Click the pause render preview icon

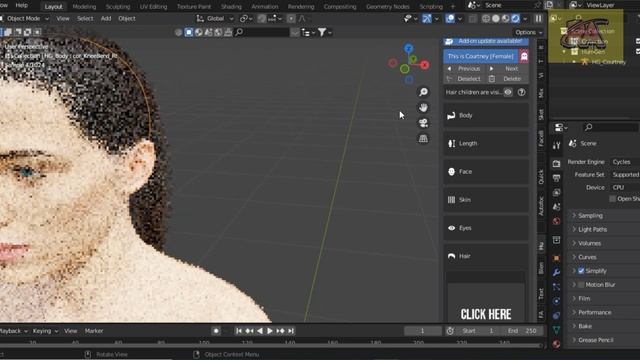538,18
